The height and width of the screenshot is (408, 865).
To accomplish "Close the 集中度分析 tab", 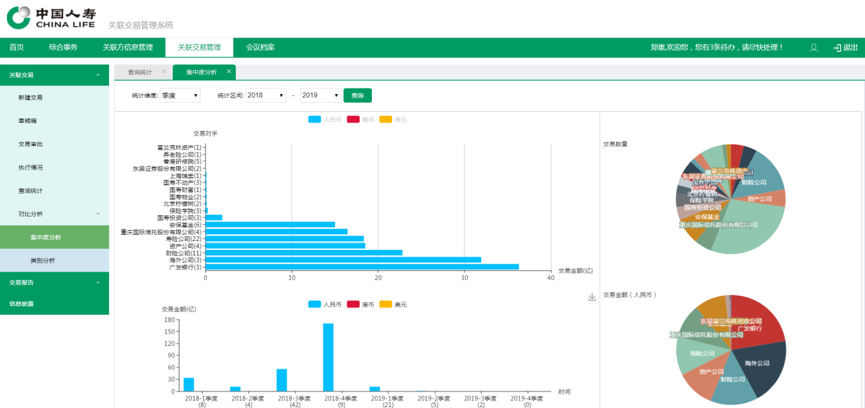I will [228, 72].
